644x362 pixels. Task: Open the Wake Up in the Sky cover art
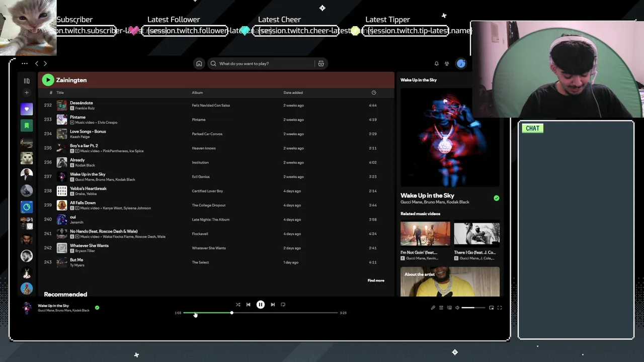coord(450,138)
